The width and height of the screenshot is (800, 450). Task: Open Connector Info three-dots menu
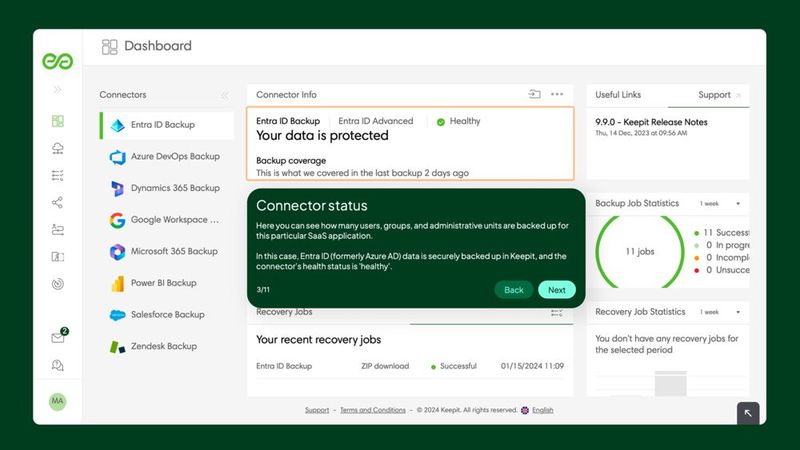(x=557, y=94)
